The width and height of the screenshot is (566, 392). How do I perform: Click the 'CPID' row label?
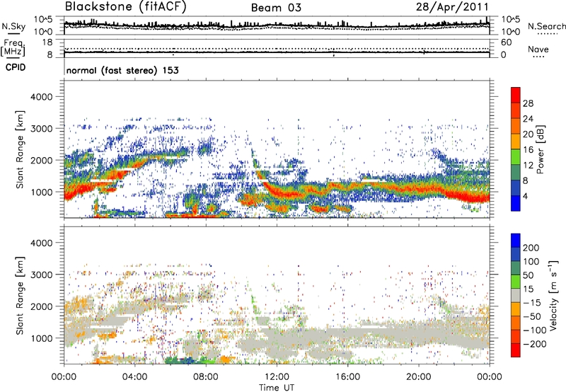click(16, 67)
